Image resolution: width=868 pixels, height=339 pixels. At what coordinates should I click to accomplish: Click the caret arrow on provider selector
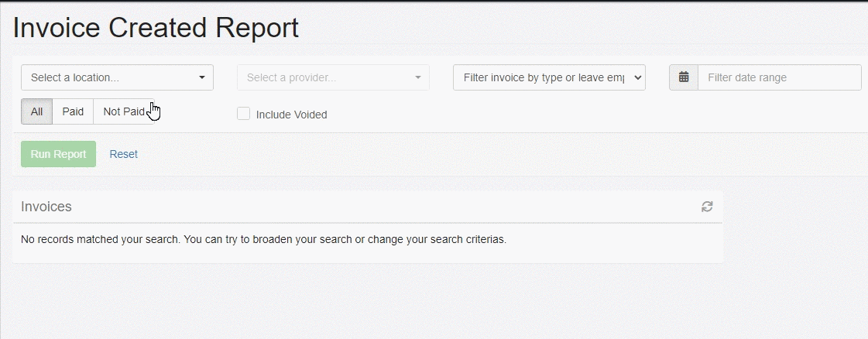point(418,77)
